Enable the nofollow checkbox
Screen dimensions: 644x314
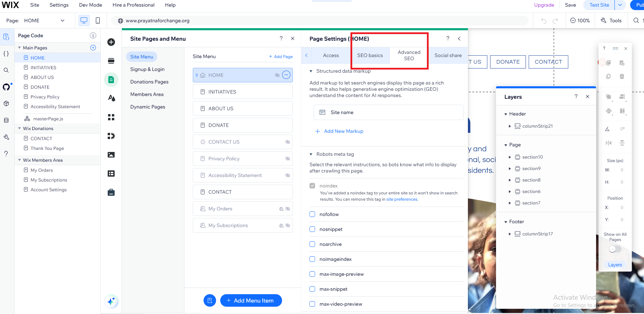[x=312, y=214]
